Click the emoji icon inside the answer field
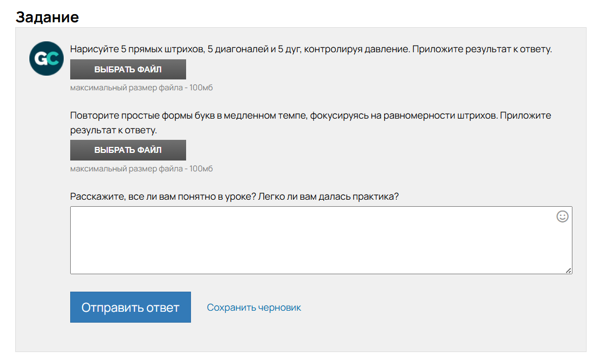 point(562,217)
